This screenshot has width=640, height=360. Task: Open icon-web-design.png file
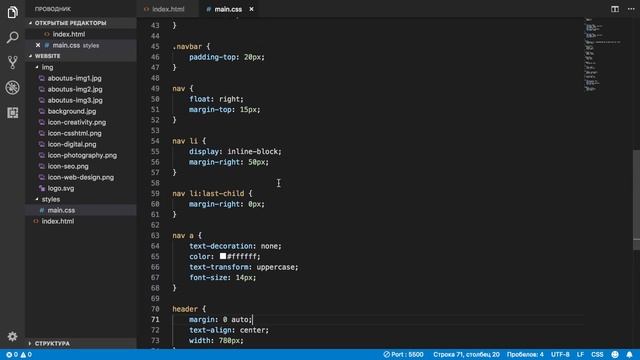pos(80,177)
